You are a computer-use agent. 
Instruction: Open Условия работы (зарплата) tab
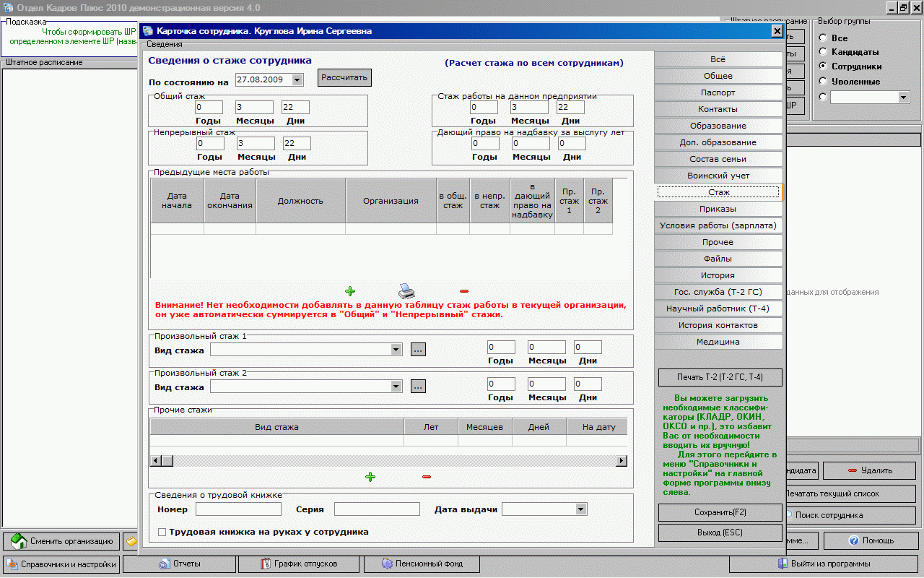pyautogui.click(x=718, y=225)
